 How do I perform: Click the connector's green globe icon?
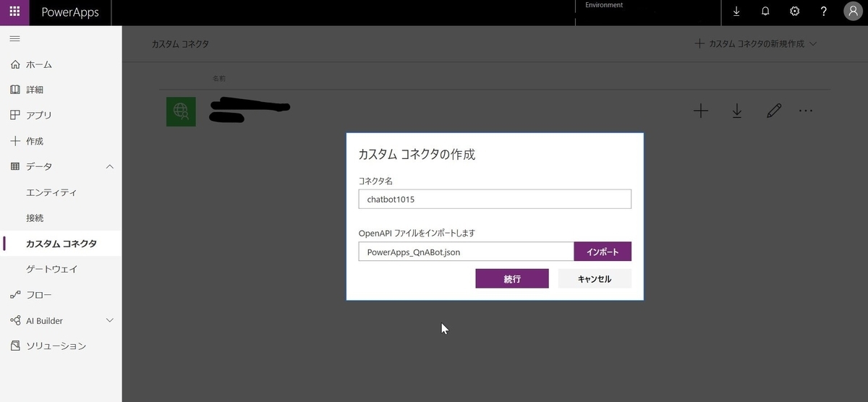181,111
